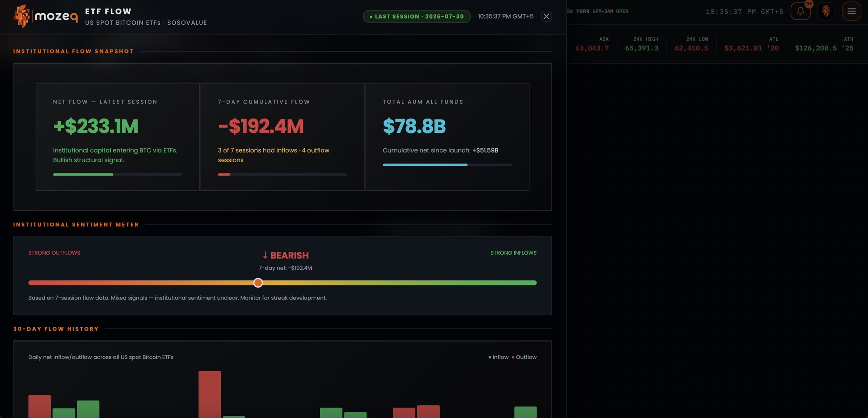Open the hamburger menu

[x=852, y=11]
